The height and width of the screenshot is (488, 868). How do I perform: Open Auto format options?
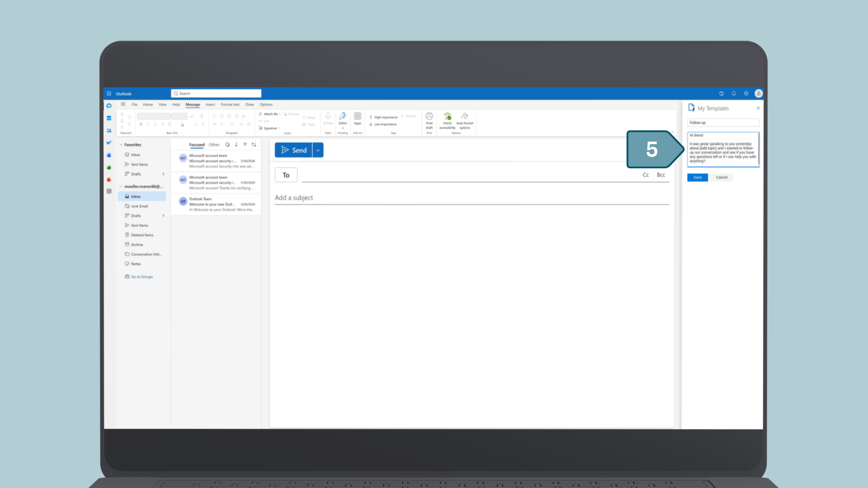465,120
